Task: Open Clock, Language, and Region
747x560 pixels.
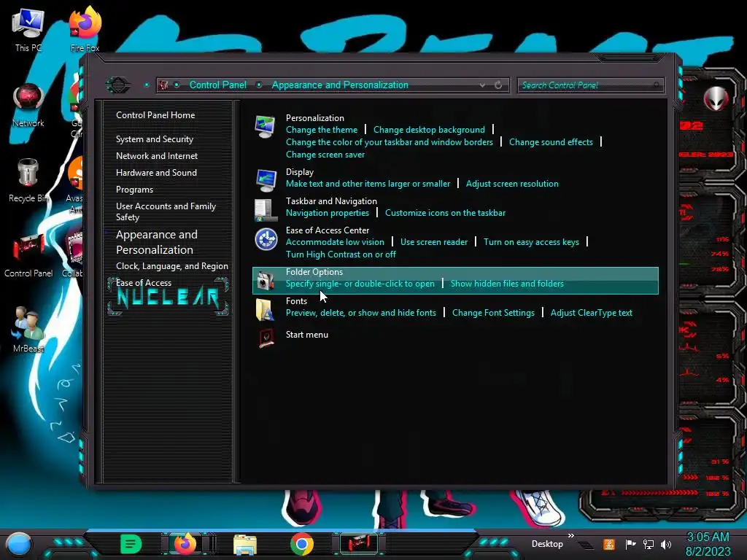Action: pyautogui.click(x=172, y=265)
